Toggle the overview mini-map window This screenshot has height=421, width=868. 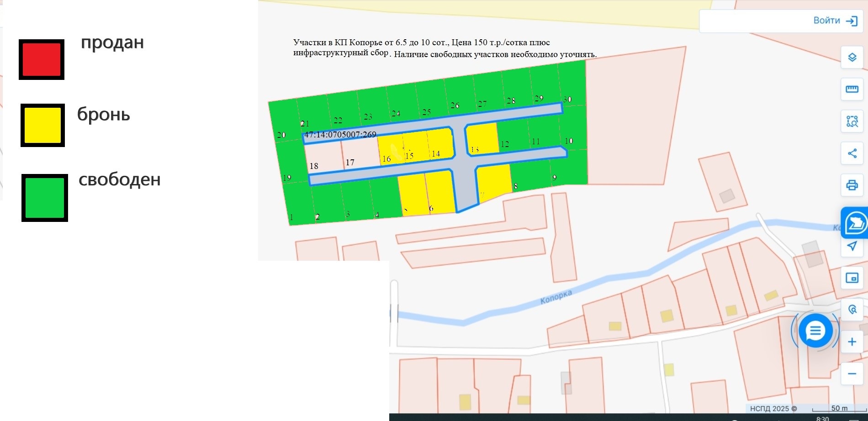(x=852, y=278)
